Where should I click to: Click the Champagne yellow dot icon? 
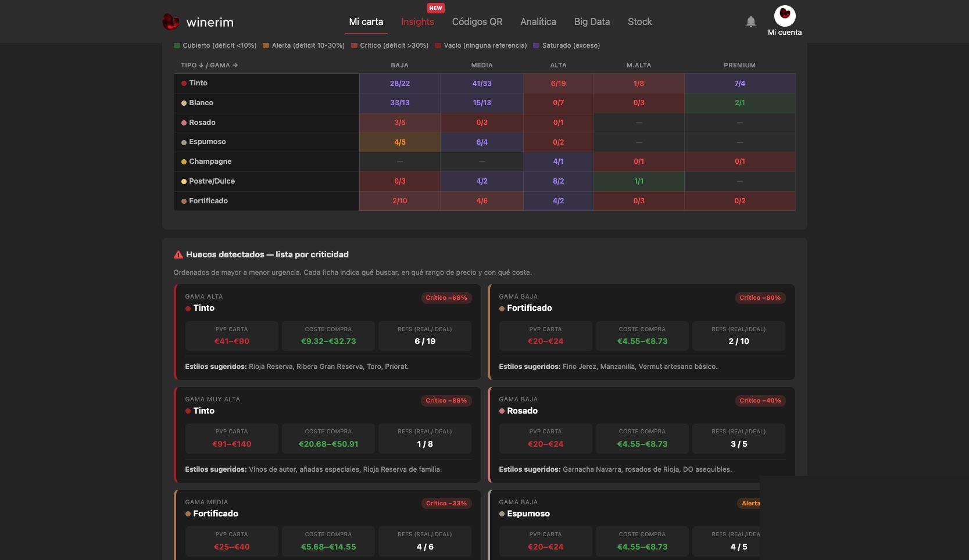click(184, 161)
